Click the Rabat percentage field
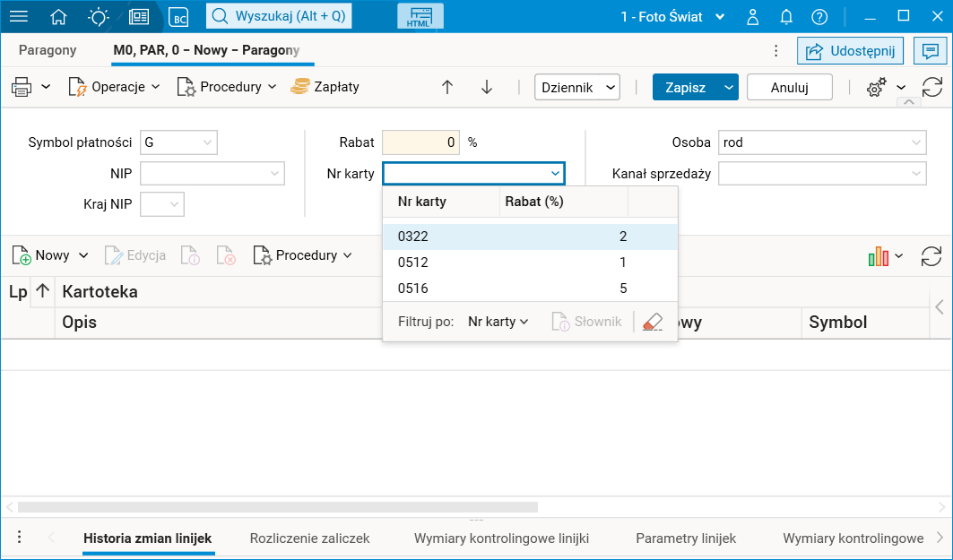The width and height of the screenshot is (953, 560). 420,142
